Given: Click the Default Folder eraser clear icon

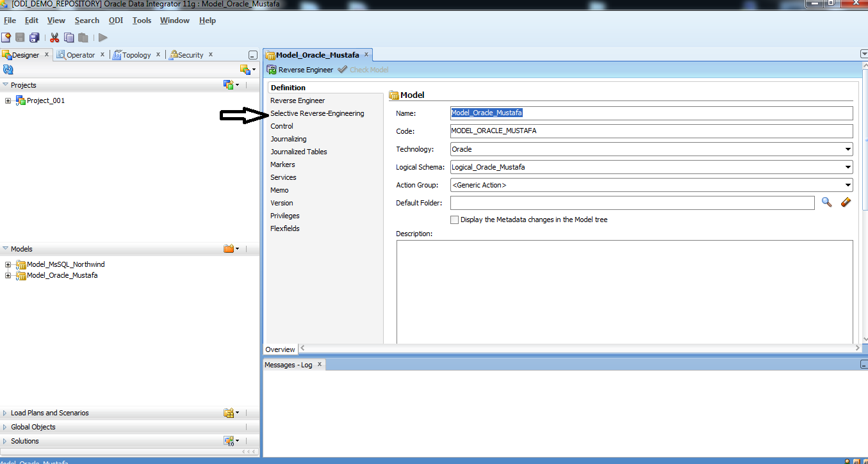Looking at the screenshot, I should point(846,202).
